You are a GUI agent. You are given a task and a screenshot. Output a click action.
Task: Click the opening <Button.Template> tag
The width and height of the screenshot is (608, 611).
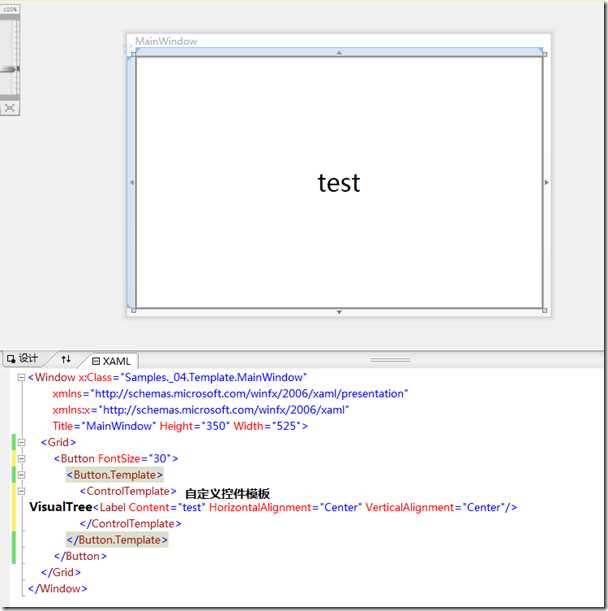coord(114,475)
